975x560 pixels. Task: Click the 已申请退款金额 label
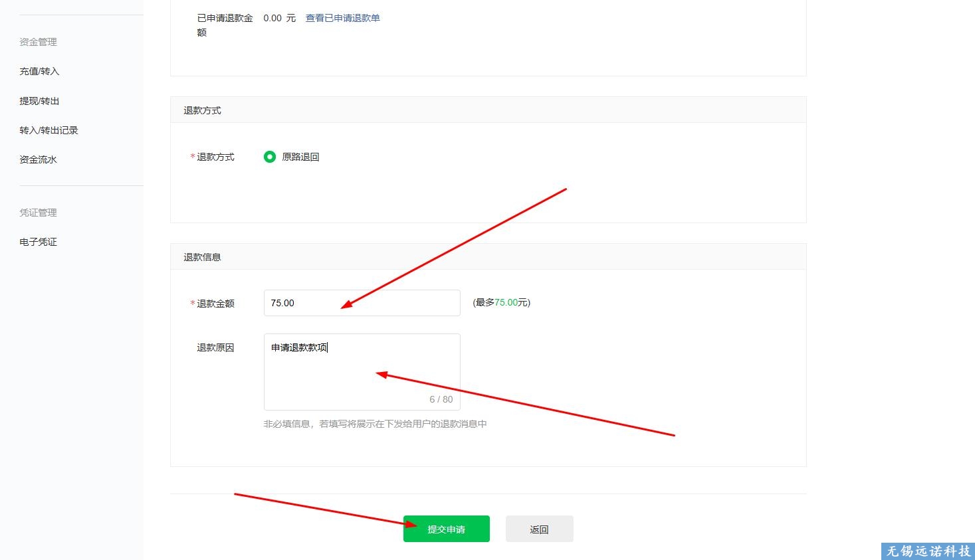(225, 25)
